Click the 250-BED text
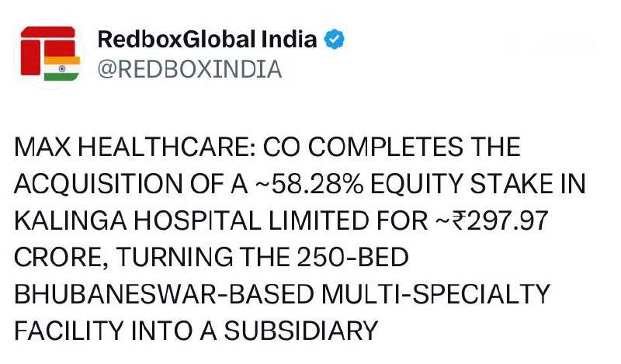The image size is (621, 364). tap(352, 258)
